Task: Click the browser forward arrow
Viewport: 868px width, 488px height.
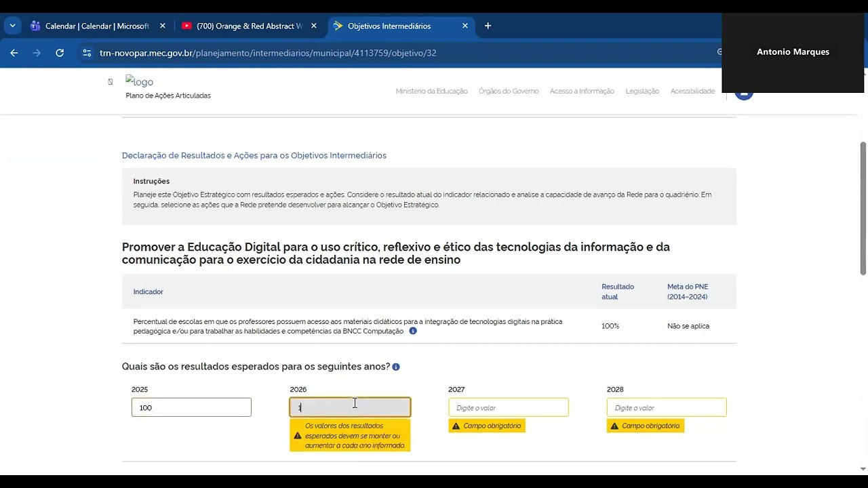Action: (x=37, y=52)
